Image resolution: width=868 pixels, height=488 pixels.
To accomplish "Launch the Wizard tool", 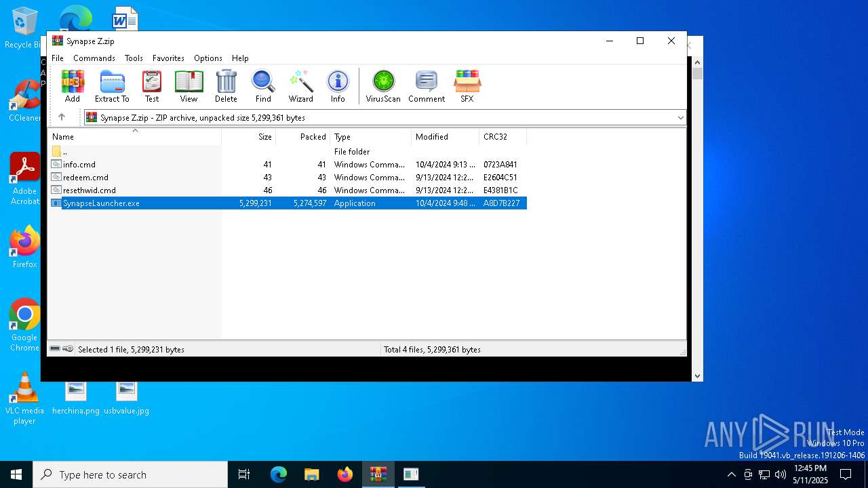I will pyautogui.click(x=300, y=86).
